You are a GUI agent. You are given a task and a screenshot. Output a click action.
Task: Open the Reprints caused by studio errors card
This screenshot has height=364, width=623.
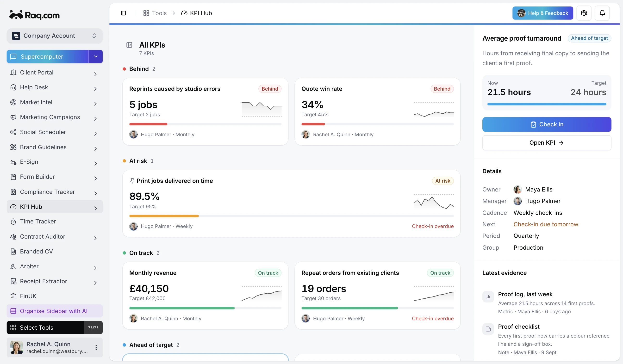(x=205, y=111)
